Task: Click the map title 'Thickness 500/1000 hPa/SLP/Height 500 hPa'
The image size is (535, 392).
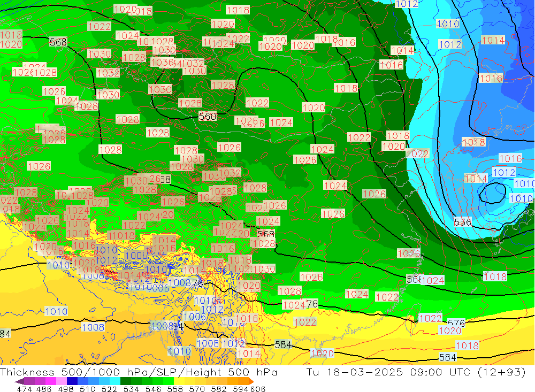Action: click(139, 372)
